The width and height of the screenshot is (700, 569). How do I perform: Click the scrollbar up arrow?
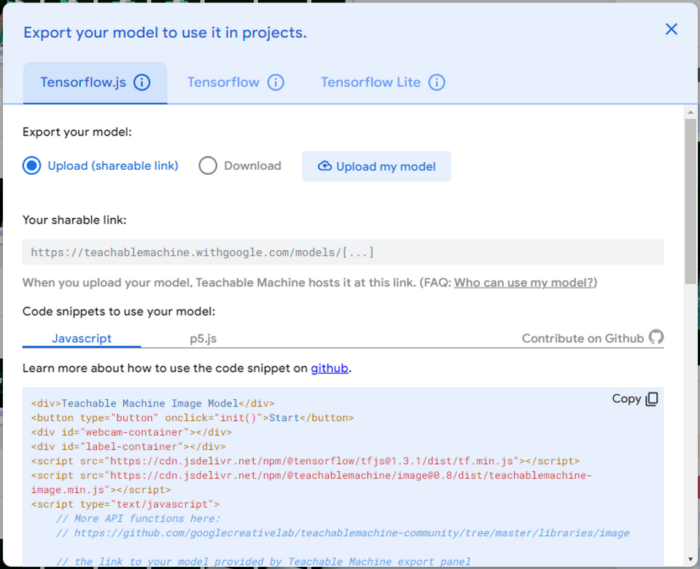click(690, 112)
